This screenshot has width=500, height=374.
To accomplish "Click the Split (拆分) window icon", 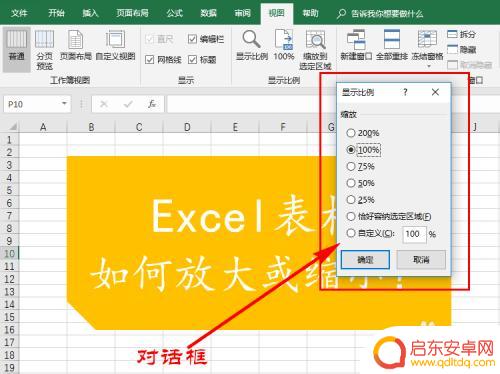I will [x=452, y=34].
